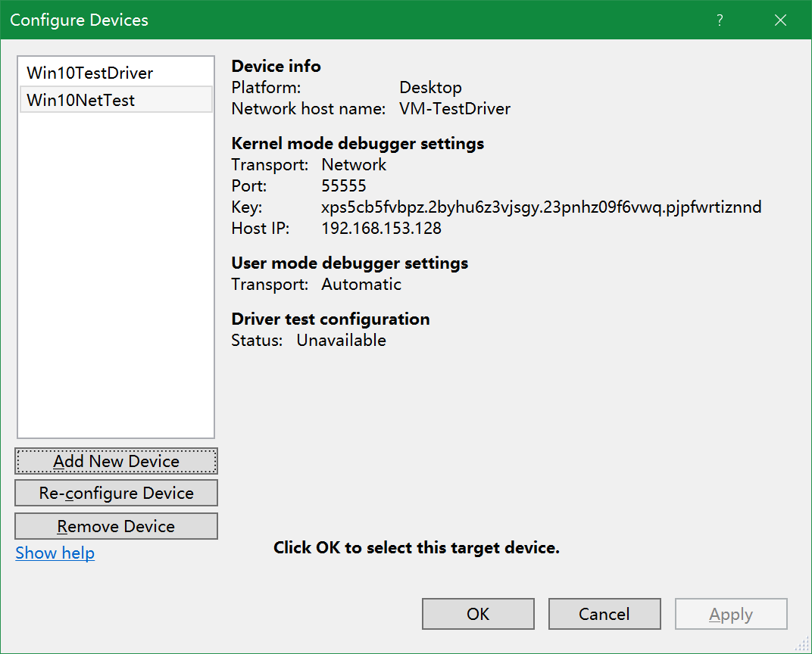Click the Host IP address value

[379, 228]
